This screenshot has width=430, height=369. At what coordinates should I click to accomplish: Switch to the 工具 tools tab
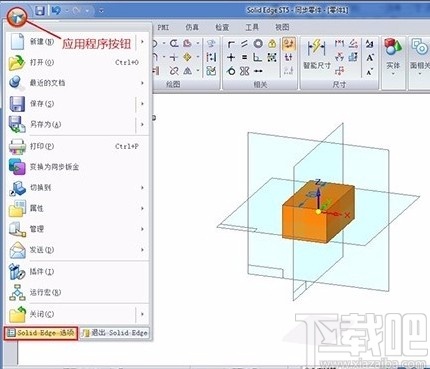click(252, 27)
